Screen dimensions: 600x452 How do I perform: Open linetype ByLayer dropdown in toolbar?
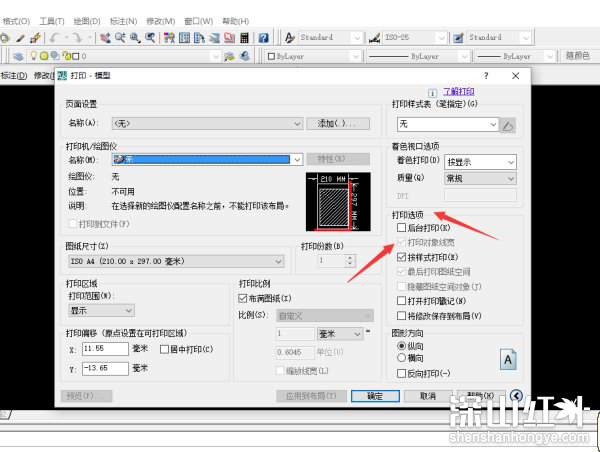[x=418, y=56]
